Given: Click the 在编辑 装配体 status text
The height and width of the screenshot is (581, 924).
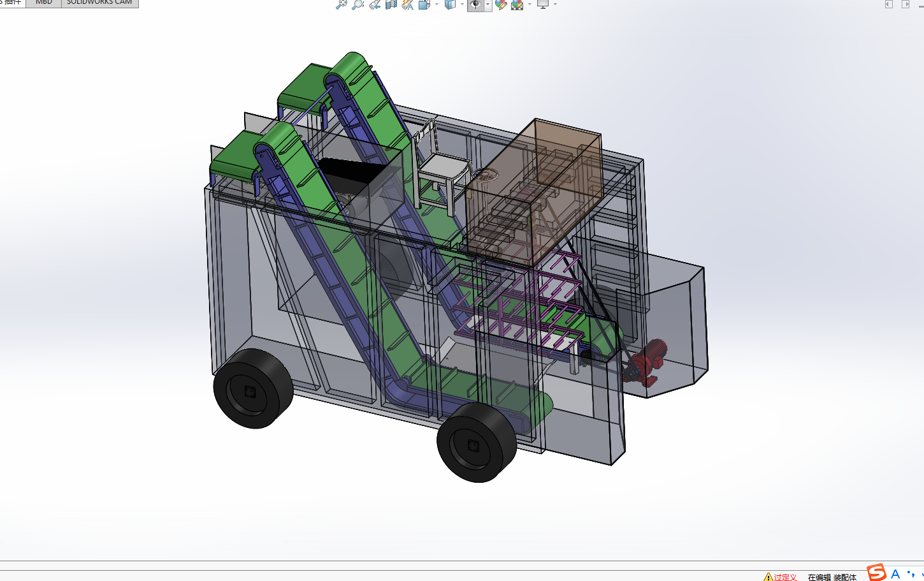Looking at the screenshot, I should pos(832,577).
